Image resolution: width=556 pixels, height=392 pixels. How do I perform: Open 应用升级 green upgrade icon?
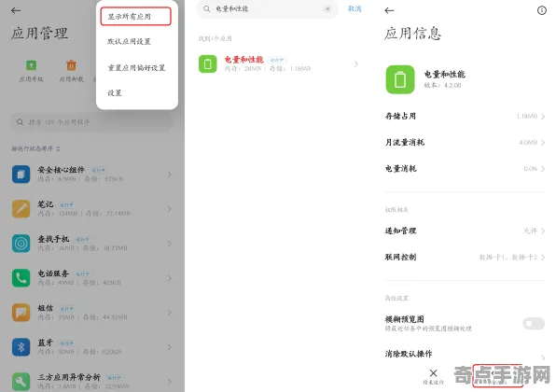[x=31, y=65]
